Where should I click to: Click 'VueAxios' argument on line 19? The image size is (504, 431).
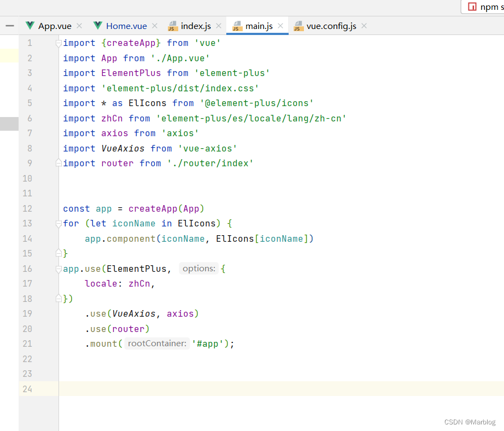(134, 313)
